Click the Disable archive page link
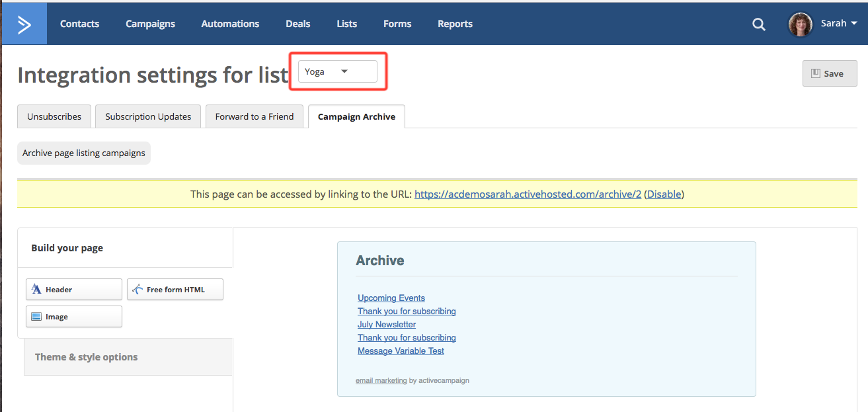Viewport: 868px width, 412px height. [664, 194]
